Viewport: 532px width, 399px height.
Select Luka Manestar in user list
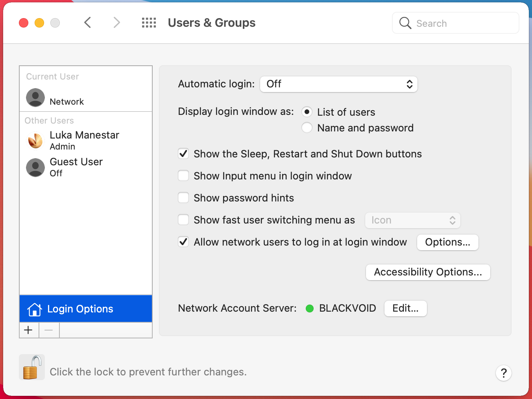86,141
